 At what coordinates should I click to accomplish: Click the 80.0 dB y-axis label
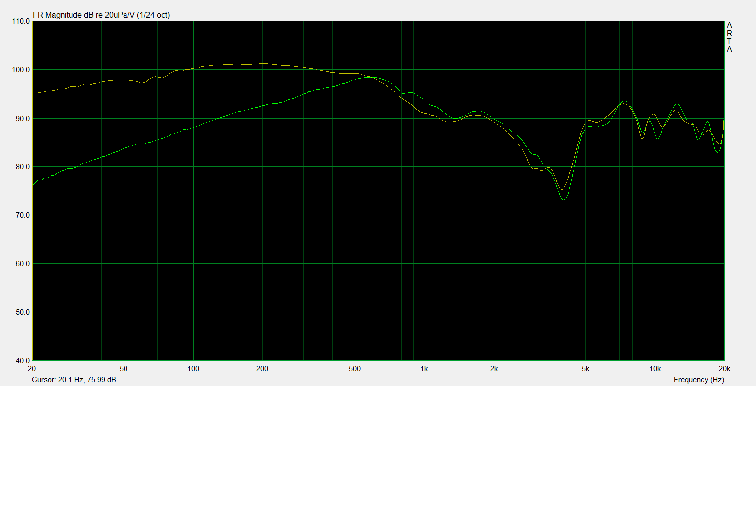(x=22, y=167)
